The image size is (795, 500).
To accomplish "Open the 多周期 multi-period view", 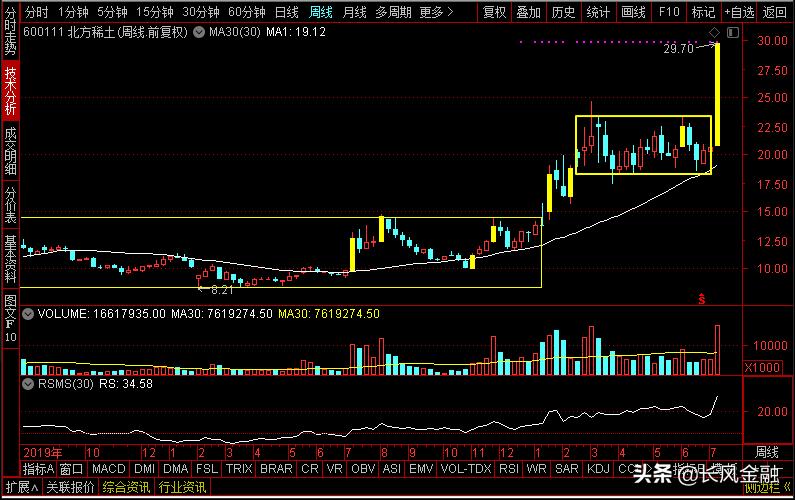I will (393, 12).
